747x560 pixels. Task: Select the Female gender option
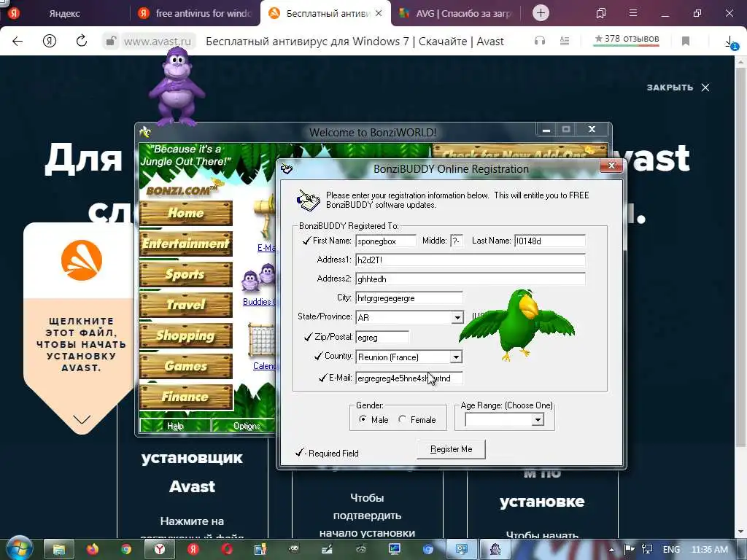pyautogui.click(x=403, y=419)
